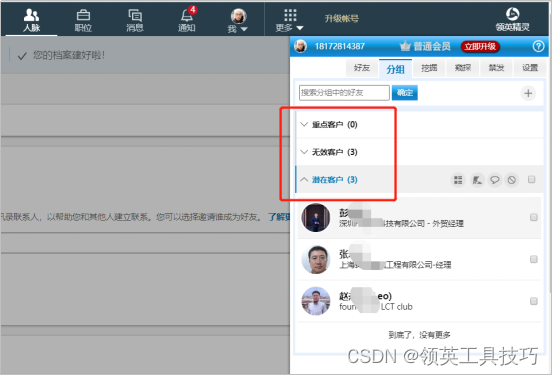Open the tab right of 挖掘
The image size is (553, 376).
[x=463, y=68]
